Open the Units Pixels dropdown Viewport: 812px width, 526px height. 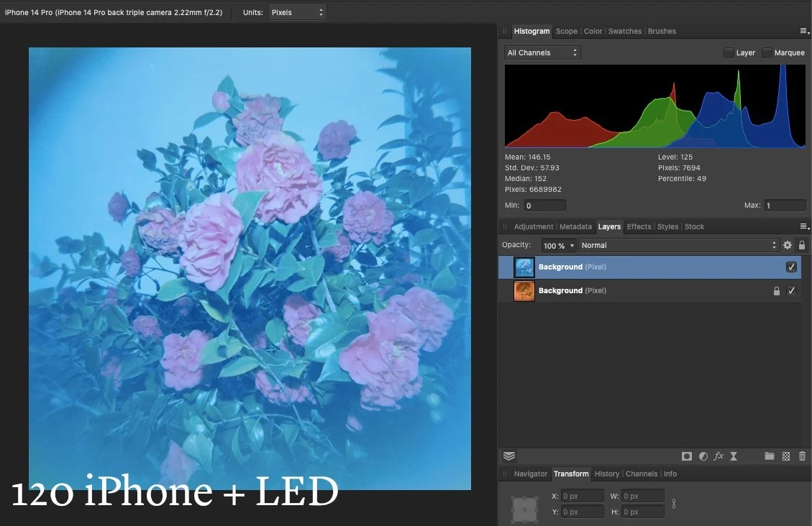[x=297, y=12]
